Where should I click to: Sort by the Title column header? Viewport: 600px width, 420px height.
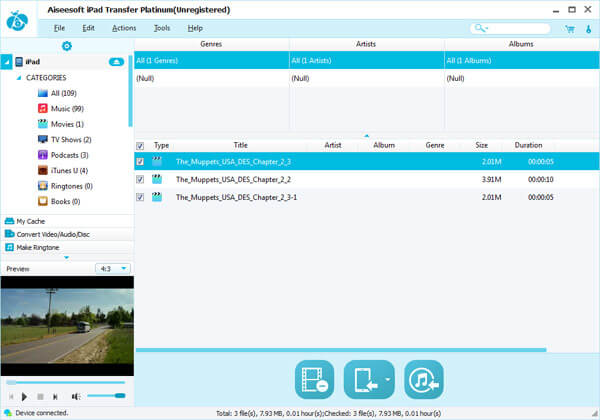click(x=241, y=145)
